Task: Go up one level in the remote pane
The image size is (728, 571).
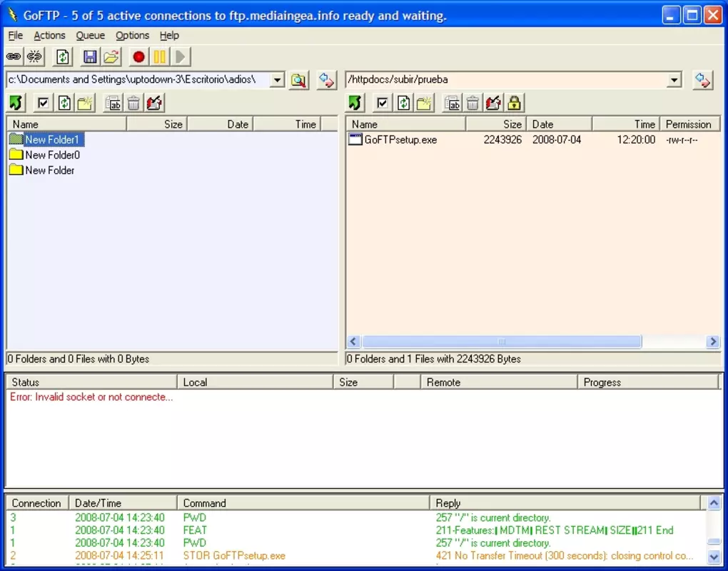Action: click(355, 103)
